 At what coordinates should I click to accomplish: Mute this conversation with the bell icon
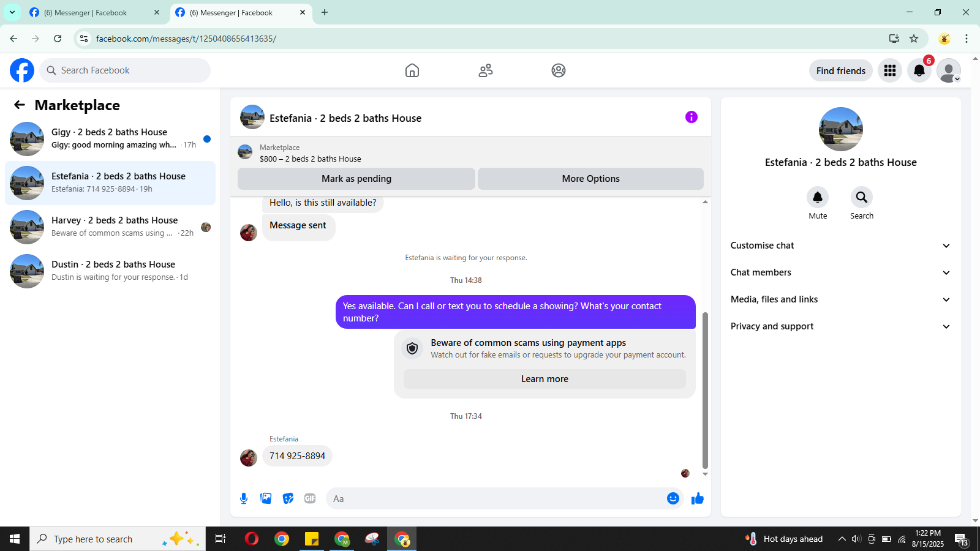818,197
